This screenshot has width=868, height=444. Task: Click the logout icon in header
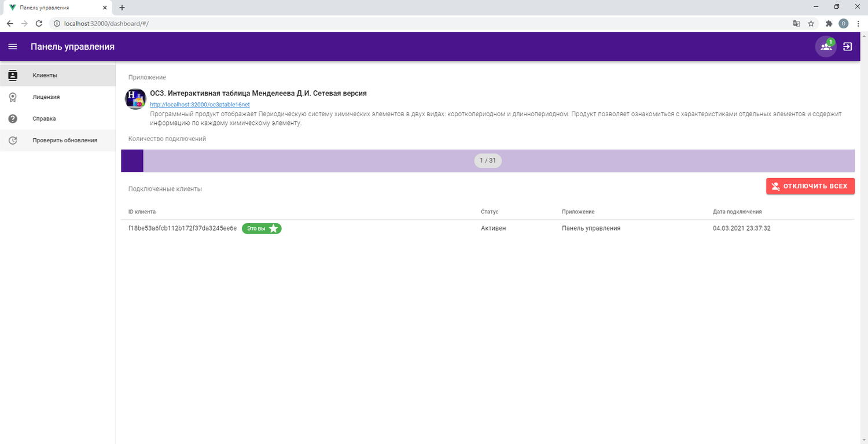pos(848,47)
